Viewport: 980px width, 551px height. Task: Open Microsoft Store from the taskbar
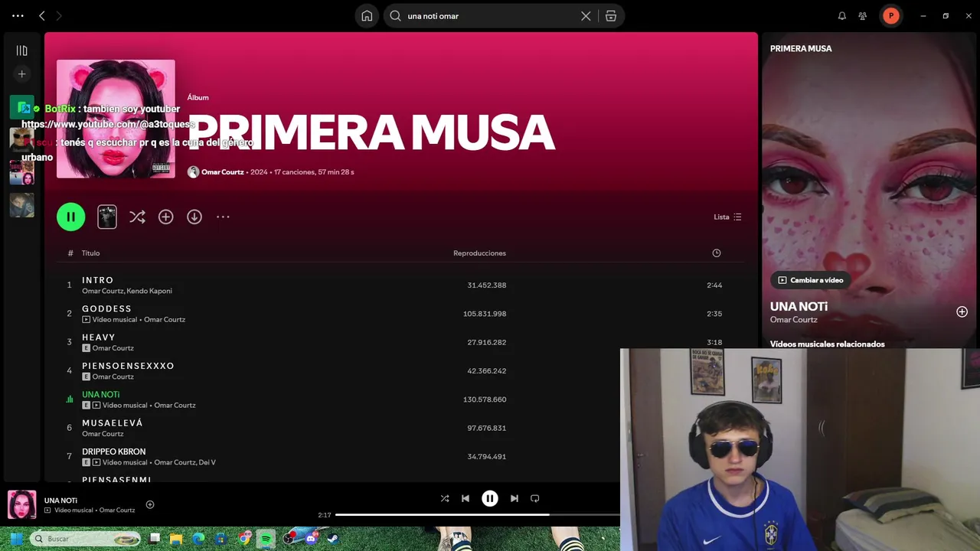pos(221,539)
